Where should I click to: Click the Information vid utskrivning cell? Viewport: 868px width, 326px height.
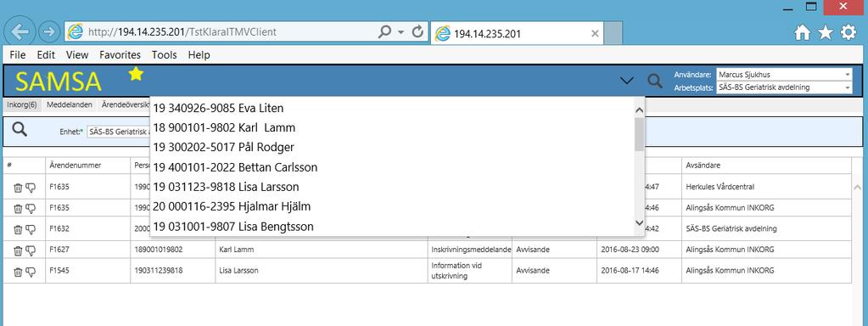[470, 271]
